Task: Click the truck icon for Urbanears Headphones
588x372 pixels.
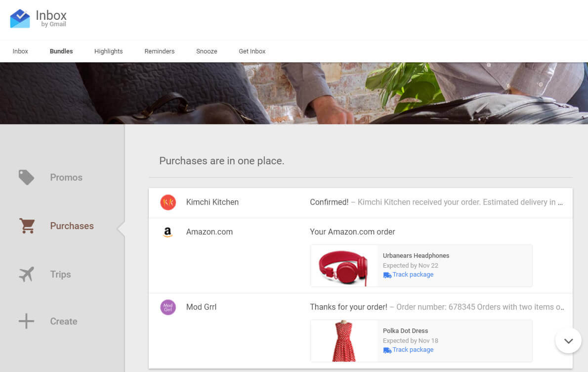Action: coord(387,275)
